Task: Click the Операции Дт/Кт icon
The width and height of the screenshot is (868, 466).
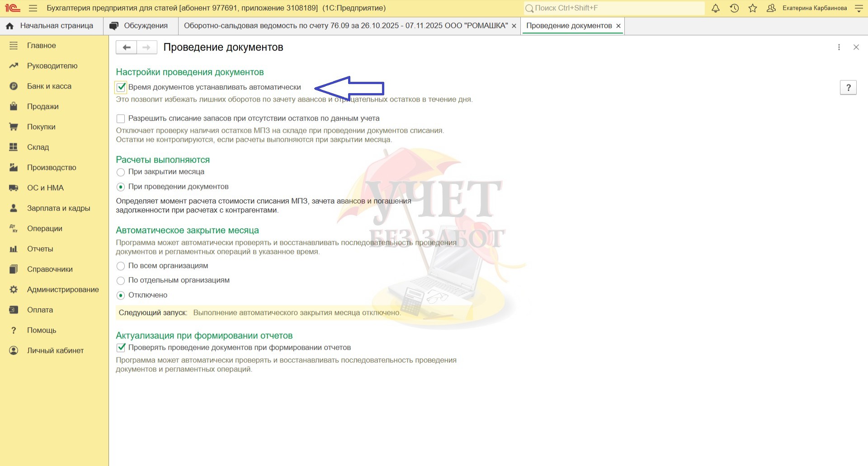Action: (14, 229)
